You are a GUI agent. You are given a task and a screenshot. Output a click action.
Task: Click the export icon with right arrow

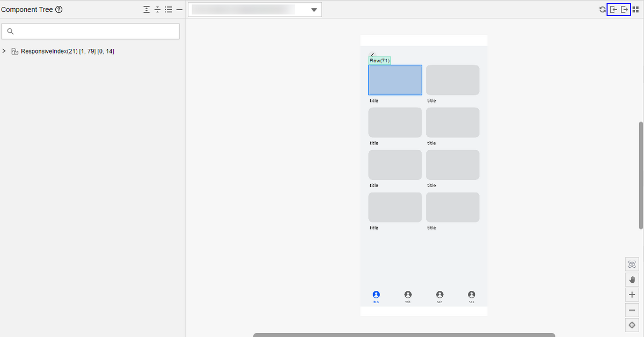pos(624,10)
